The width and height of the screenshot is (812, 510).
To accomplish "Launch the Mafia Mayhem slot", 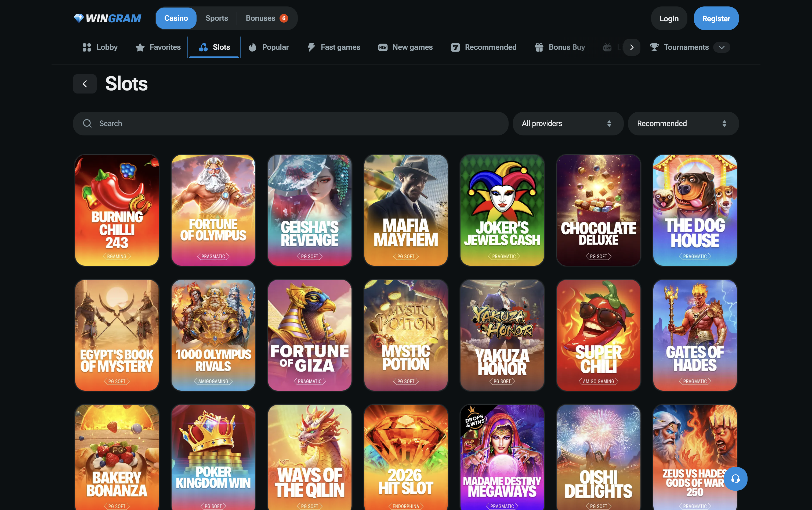I will [x=406, y=210].
